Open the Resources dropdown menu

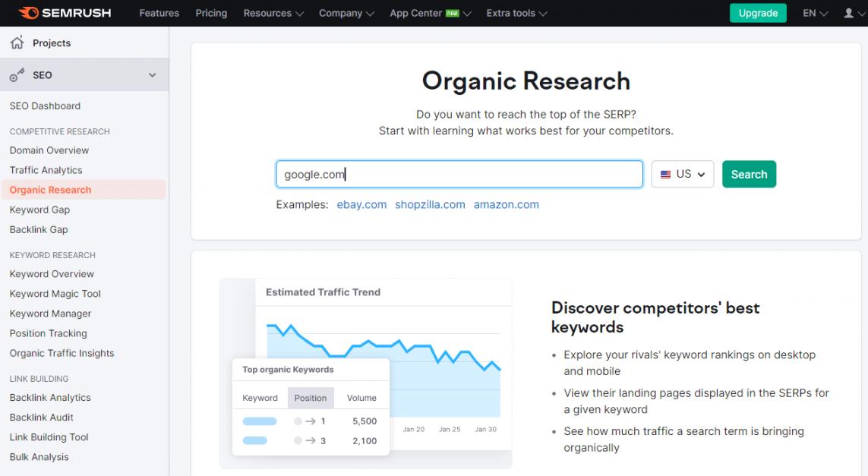[x=273, y=13]
